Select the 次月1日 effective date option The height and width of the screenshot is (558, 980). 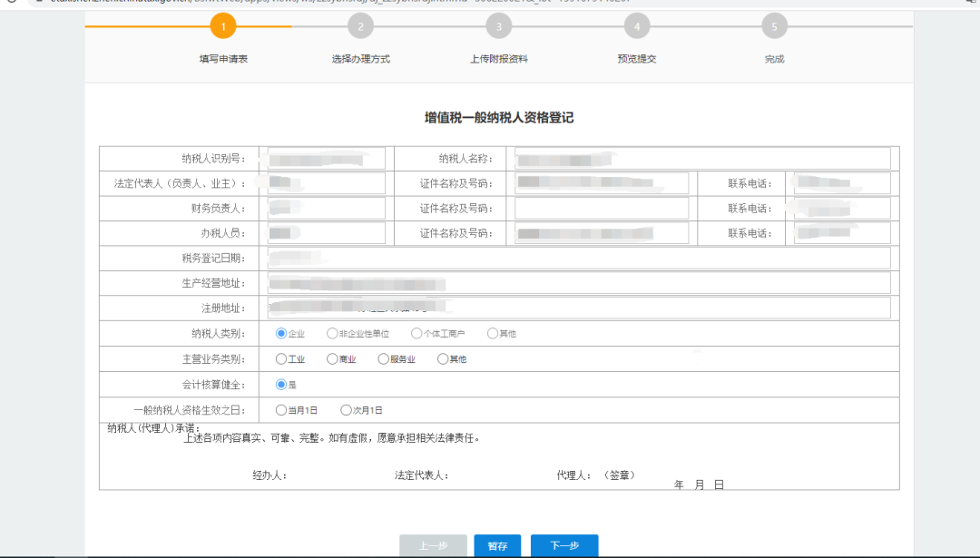[x=347, y=409]
